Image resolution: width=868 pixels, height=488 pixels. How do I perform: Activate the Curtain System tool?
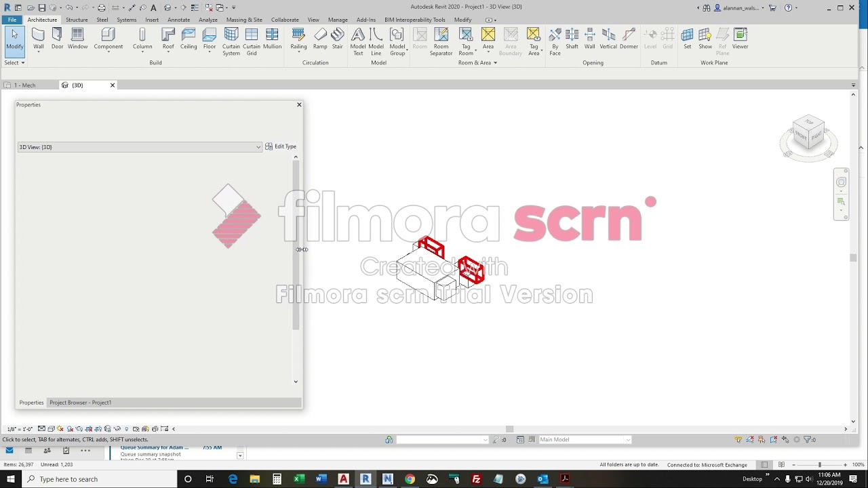(x=231, y=42)
